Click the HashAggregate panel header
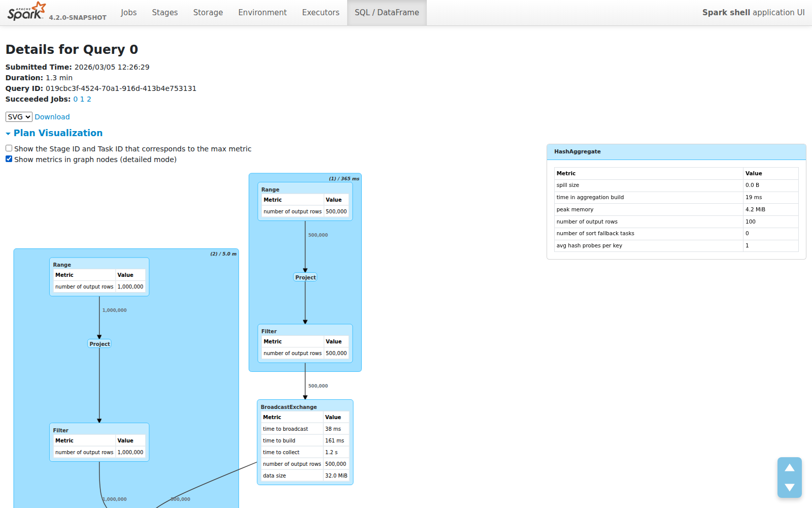The width and height of the screenshot is (812, 508). (676, 152)
